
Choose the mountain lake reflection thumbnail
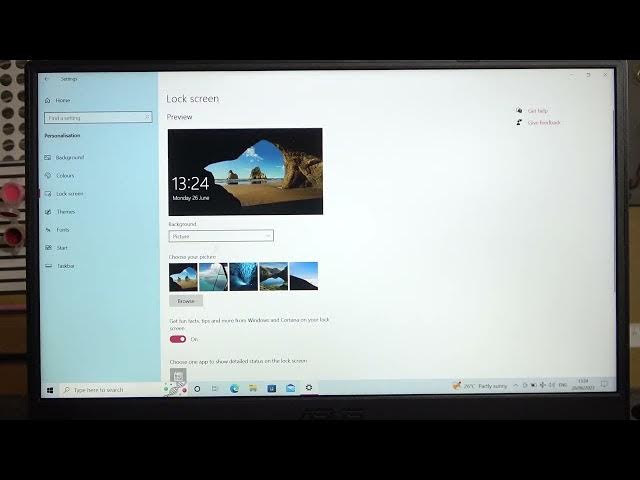[273, 276]
